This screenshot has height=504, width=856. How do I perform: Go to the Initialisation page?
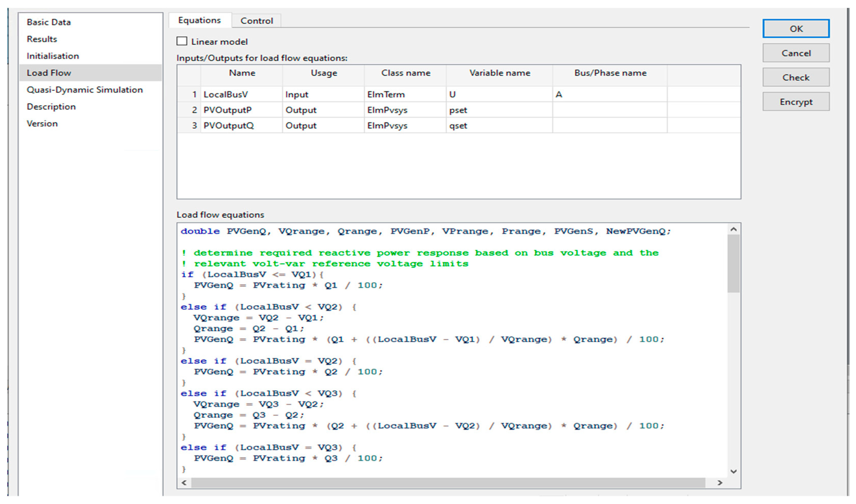(x=53, y=56)
